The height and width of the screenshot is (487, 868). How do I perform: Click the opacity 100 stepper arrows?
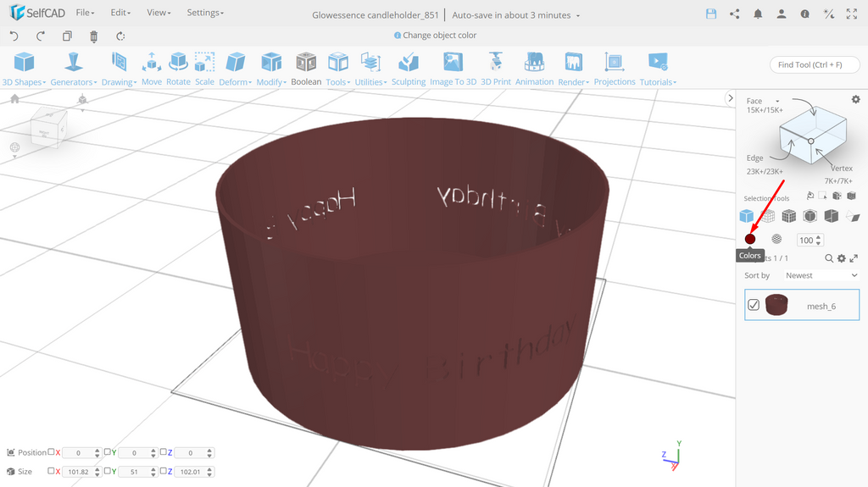819,241
